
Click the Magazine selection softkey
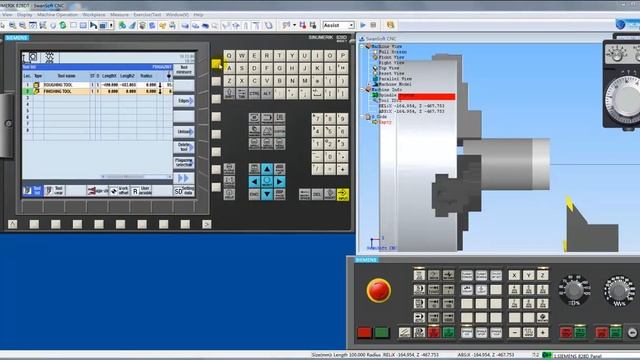coord(184,163)
